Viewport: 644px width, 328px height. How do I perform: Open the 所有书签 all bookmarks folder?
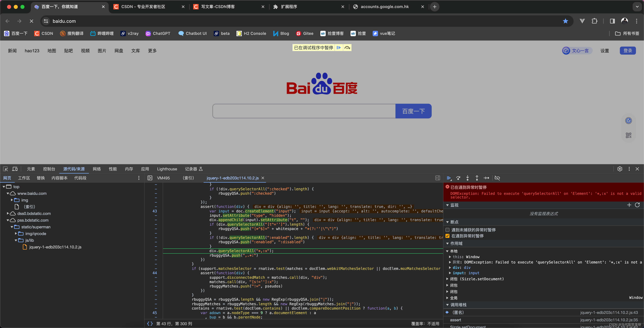point(627,33)
